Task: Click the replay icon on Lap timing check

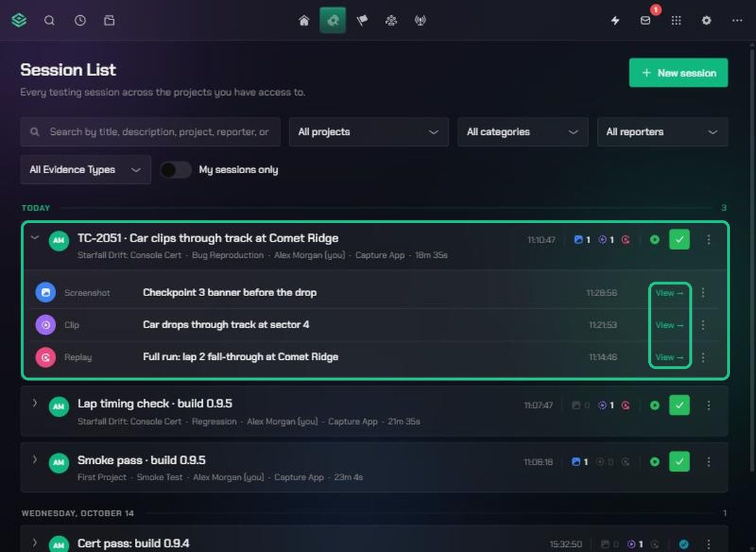Action: coord(626,405)
